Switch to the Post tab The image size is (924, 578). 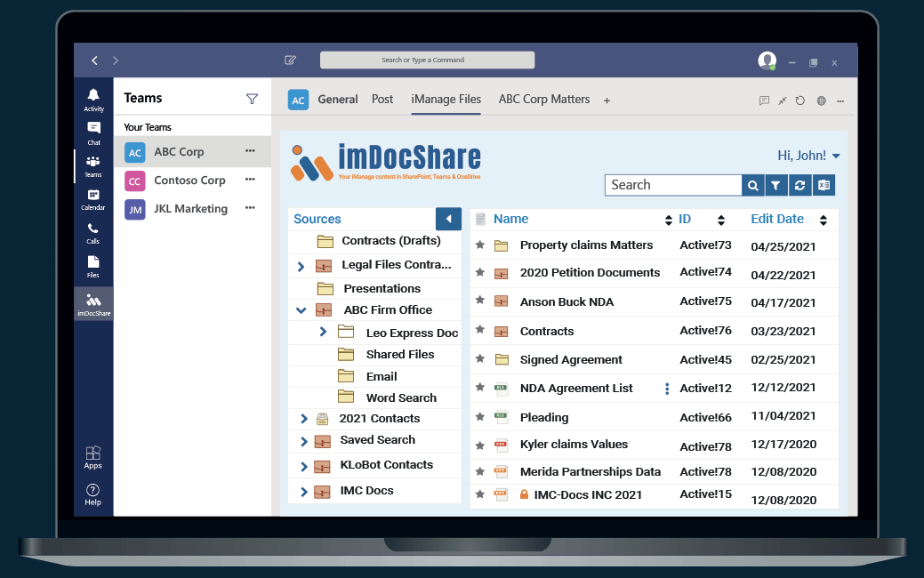[382, 100]
